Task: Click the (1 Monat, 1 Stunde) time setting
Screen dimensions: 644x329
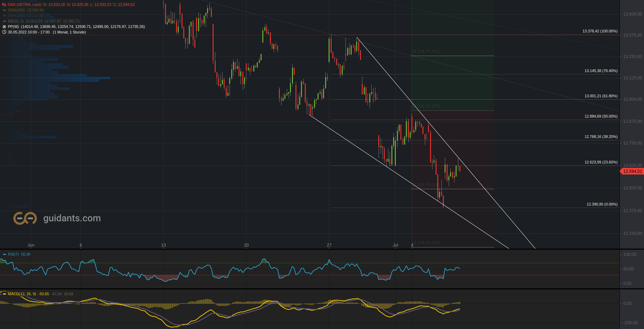Action: coord(69,32)
